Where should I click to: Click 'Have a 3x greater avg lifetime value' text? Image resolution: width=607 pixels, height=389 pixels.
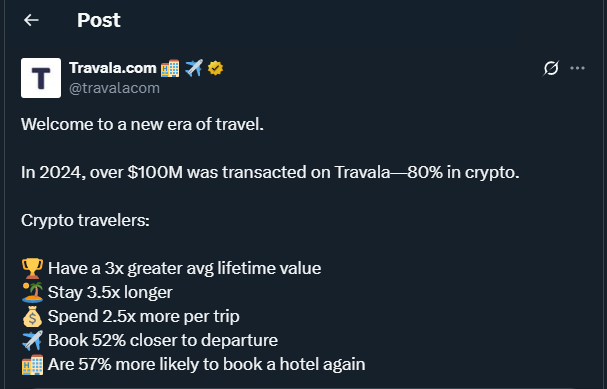185,268
